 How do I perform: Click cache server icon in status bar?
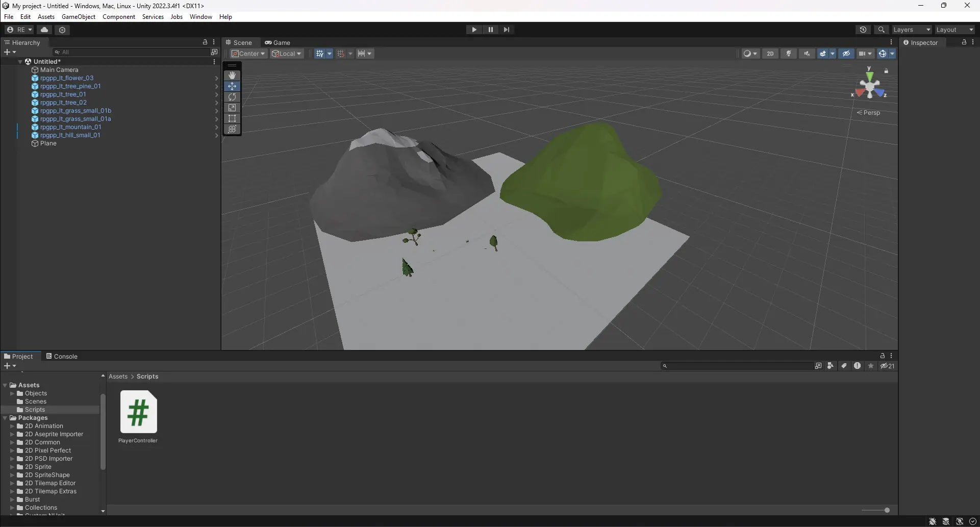946,521
